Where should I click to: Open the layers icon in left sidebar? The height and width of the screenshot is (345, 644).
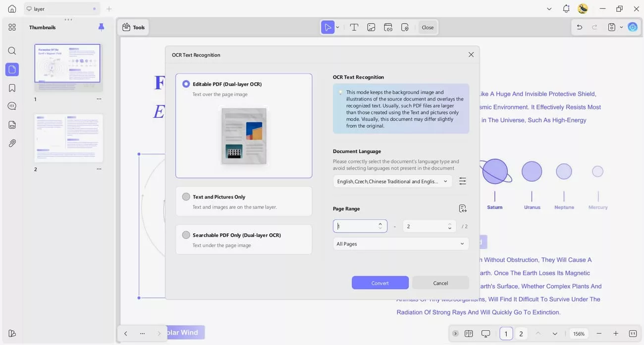pyautogui.click(x=12, y=125)
